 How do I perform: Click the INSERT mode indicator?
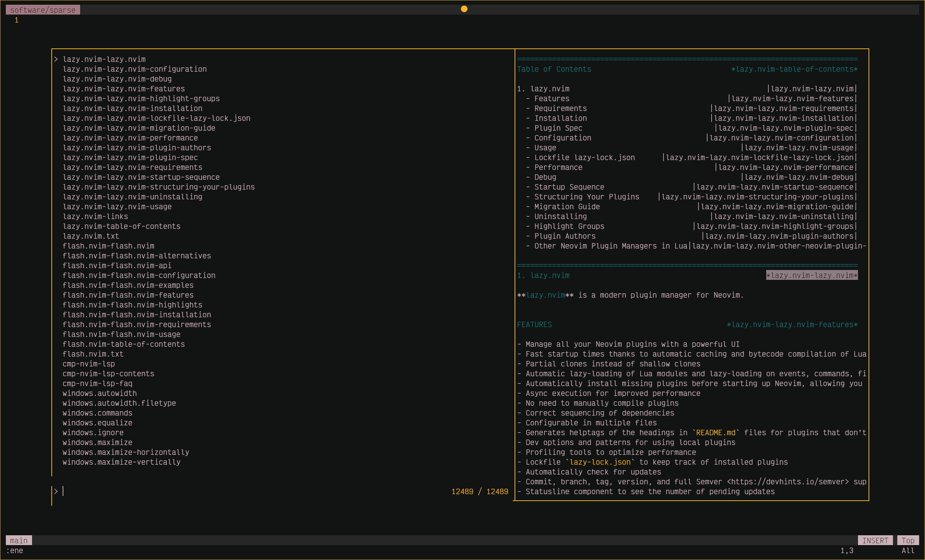click(x=875, y=540)
